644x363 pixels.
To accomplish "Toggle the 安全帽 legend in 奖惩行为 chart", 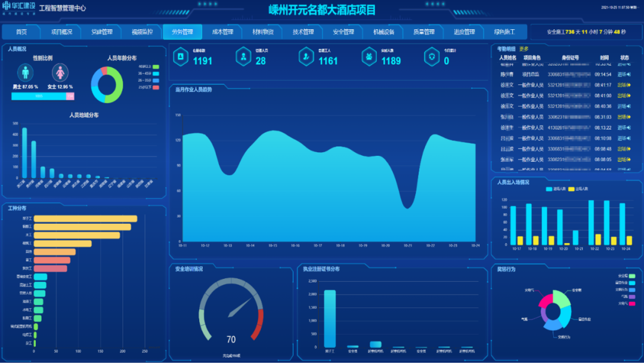I will (626, 276).
